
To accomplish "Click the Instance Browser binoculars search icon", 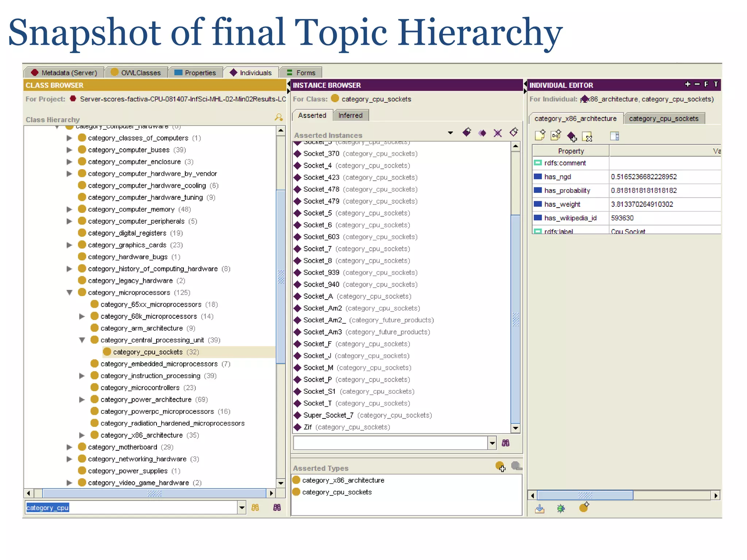I will pyautogui.click(x=506, y=443).
